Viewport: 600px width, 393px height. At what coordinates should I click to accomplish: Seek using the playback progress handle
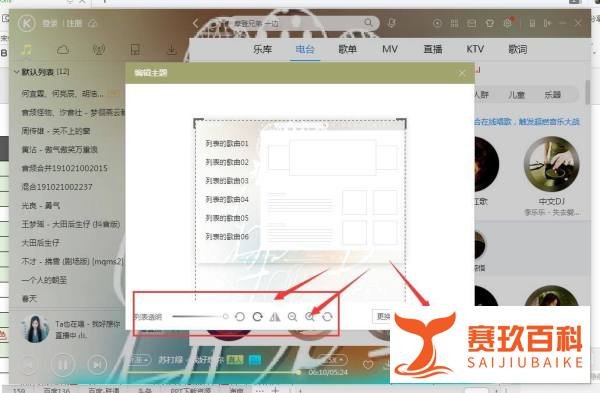tap(299, 372)
